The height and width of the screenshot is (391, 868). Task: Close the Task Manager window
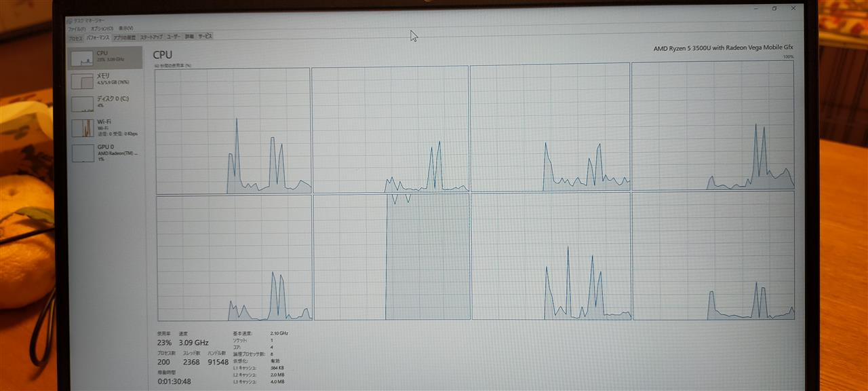pos(793,9)
